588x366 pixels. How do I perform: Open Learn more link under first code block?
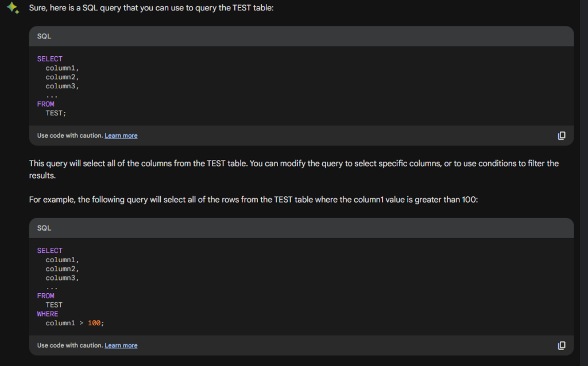coord(121,135)
